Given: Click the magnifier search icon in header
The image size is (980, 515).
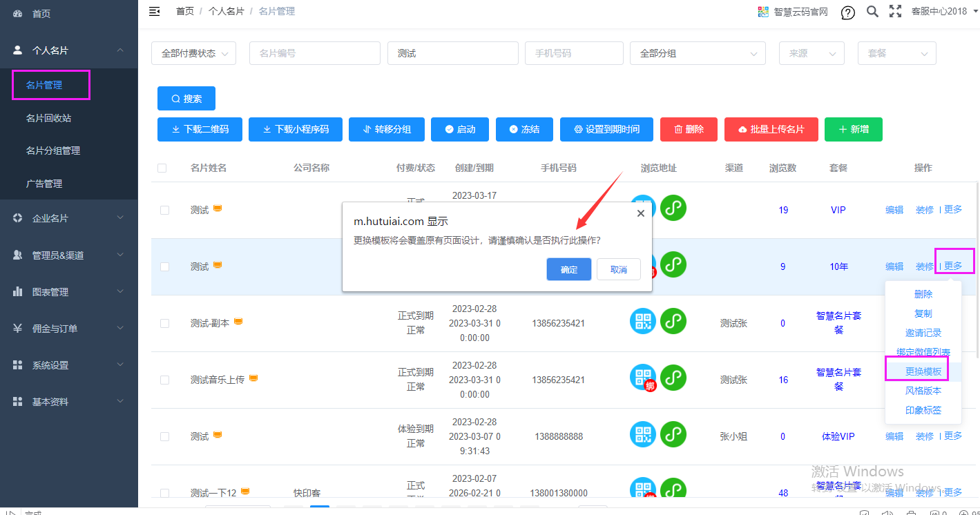Looking at the screenshot, I should point(872,12).
